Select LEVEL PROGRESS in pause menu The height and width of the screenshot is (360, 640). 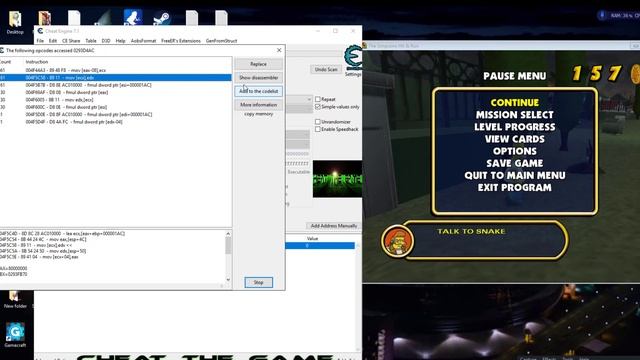coord(515,127)
